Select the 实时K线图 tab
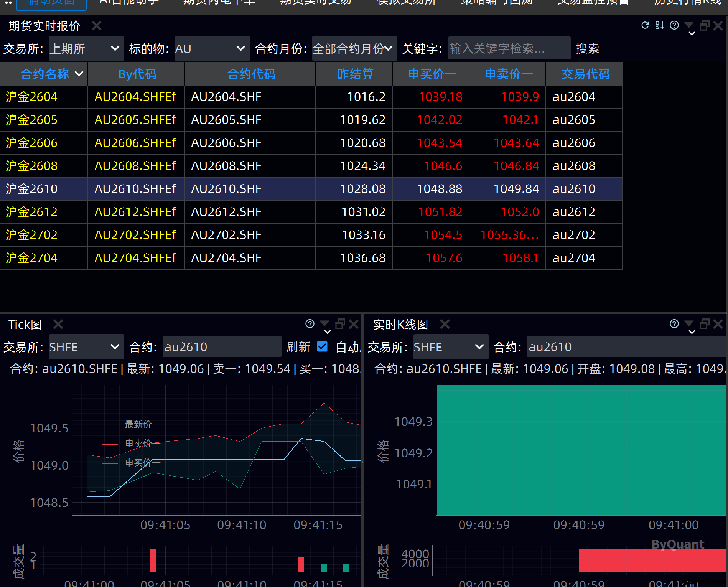Image resolution: width=728 pixels, height=587 pixels. pyautogui.click(x=400, y=325)
